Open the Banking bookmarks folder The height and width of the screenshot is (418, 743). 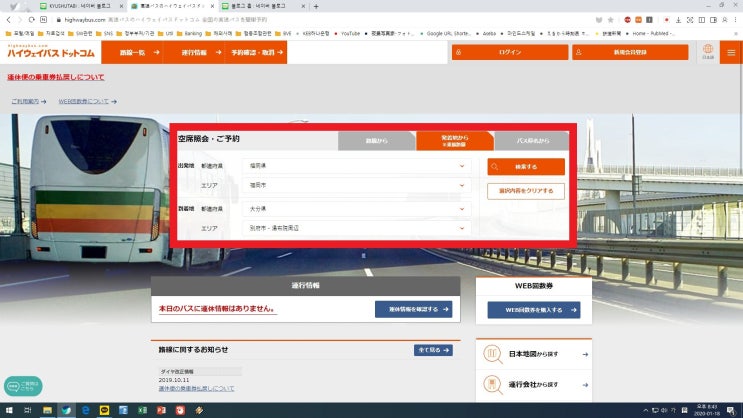click(190, 34)
